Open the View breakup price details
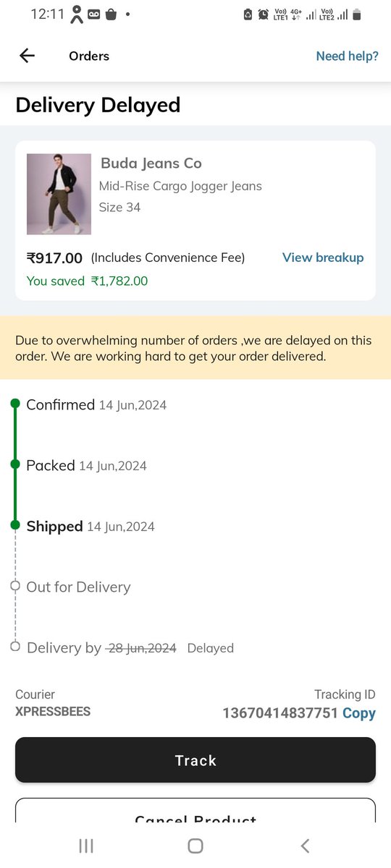 (323, 258)
